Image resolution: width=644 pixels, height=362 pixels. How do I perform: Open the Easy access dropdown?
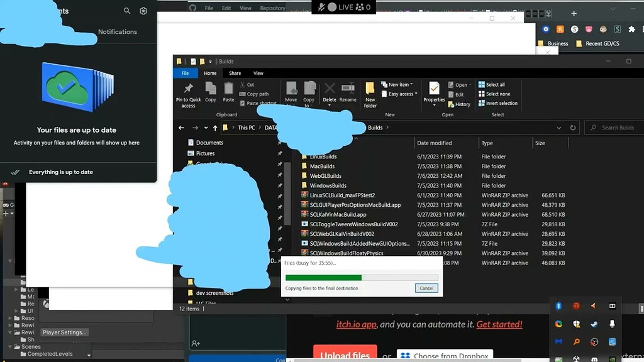(416, 94)
